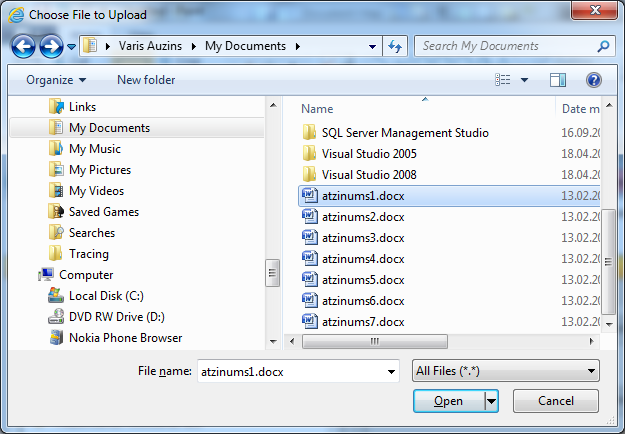Expand the file type All Files dropdown

click(x=505, y=371)
